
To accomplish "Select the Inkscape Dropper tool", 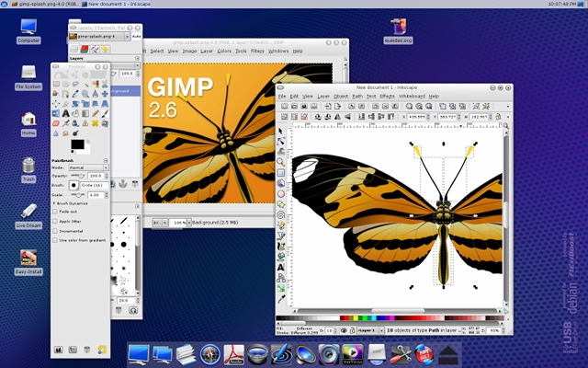I will click(x=280, y=299).
